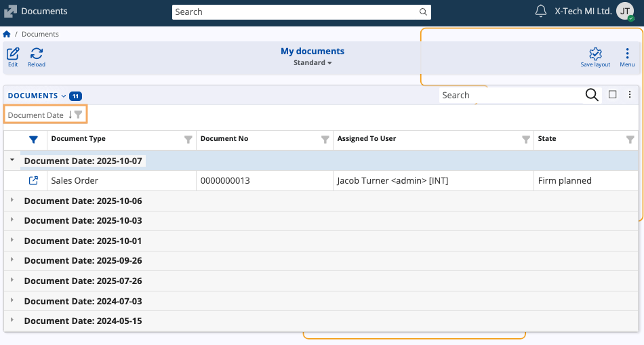This screenshot has height=345, width=644.
Task: Click the Edit pencil icon
Action: [13, 54]
